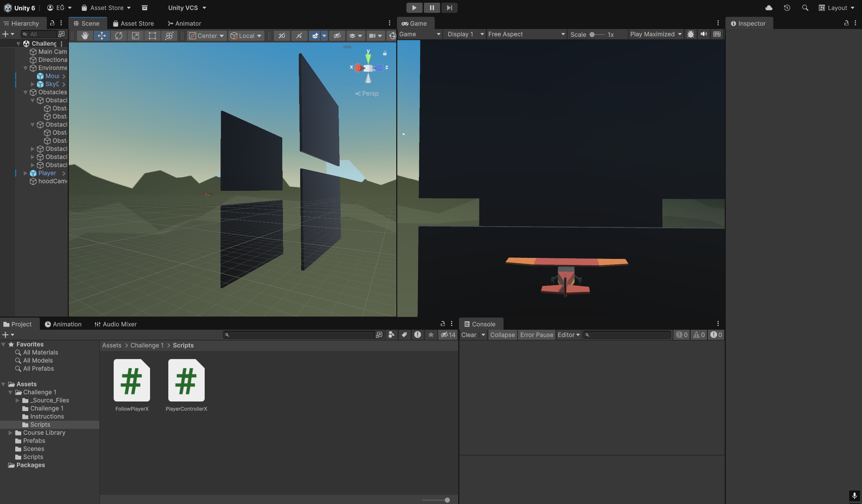Select the Rotate tool
The width and height of the screenshot is (862, 504).
click(x=118, y=35)
